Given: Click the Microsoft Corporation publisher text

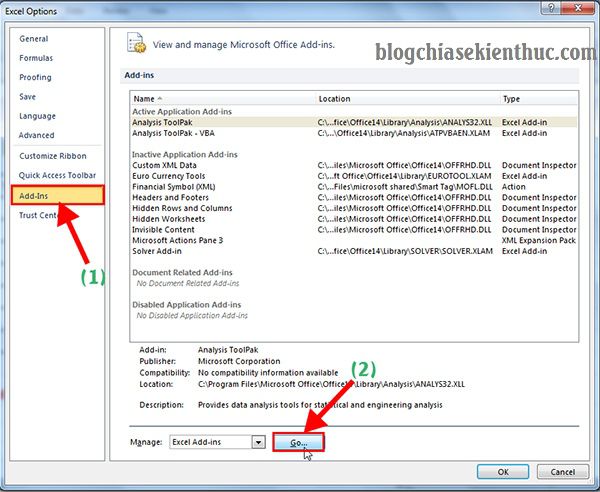Looking at the screenshot, I should [x=239, y=361].
